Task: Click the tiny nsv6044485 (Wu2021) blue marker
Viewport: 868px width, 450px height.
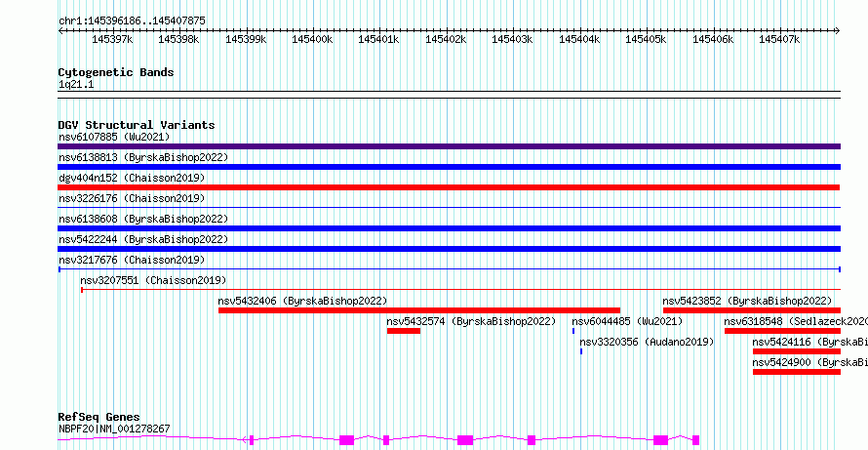Action: click(573, 331)
